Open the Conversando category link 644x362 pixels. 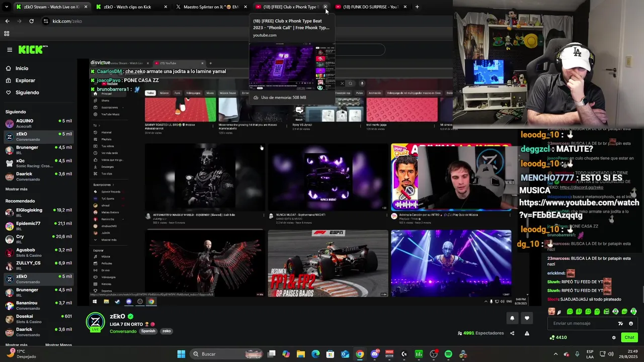pyautogui.click(x=123, y=331)
